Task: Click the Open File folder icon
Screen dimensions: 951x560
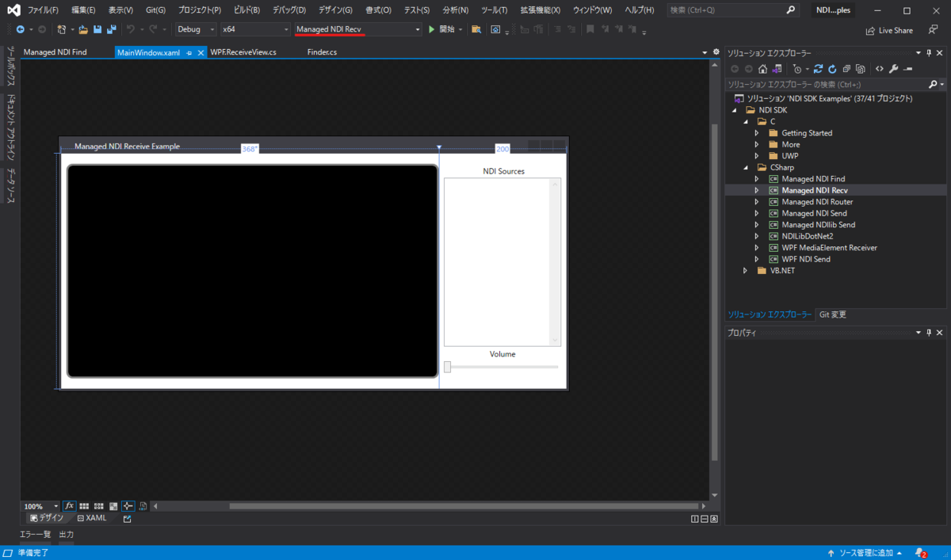Action: click(83, 29)
